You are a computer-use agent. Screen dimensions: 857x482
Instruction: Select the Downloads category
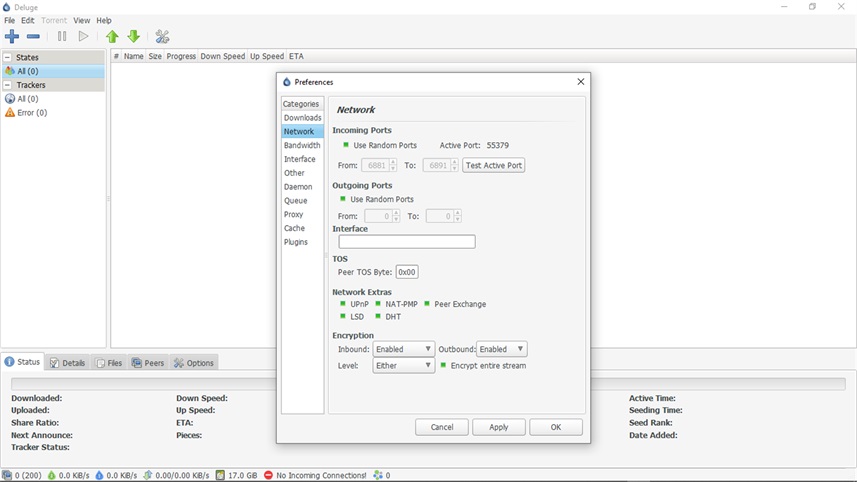pyautogui.click(x=302, y=117)
